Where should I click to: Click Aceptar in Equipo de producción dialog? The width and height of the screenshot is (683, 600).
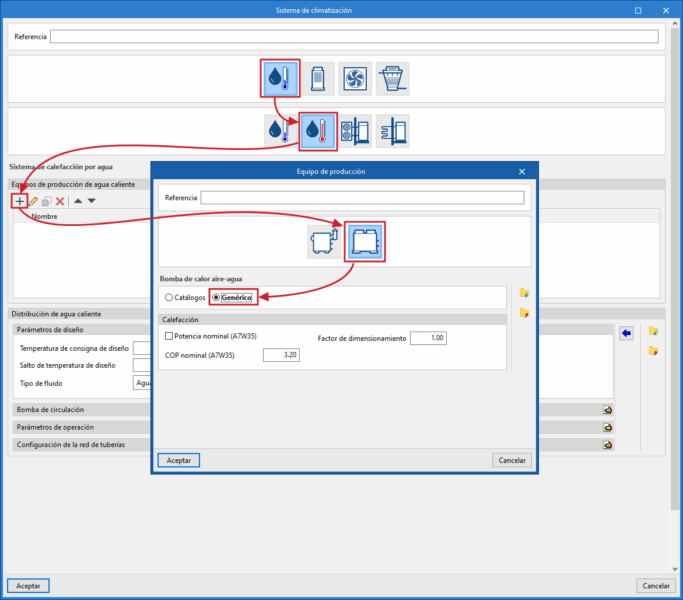click(179, 460)
